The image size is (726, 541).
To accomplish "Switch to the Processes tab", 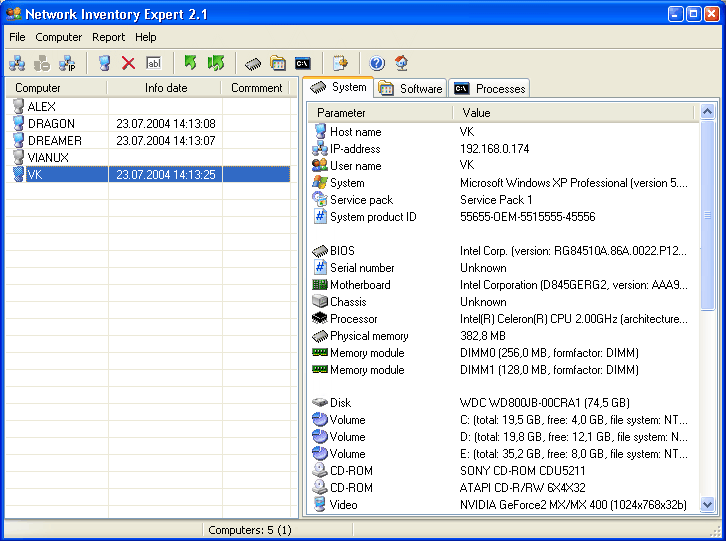I will pos(489,88).
